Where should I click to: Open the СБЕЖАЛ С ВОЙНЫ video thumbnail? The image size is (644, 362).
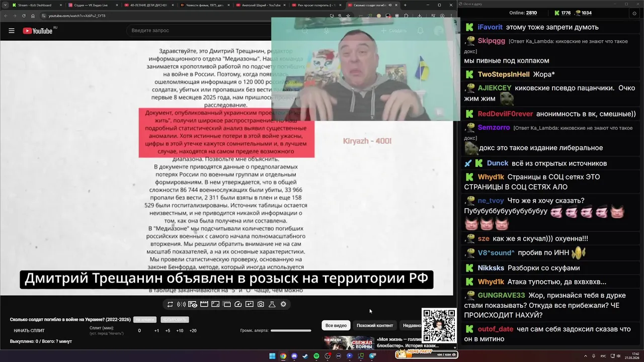[x=349, y=343]
